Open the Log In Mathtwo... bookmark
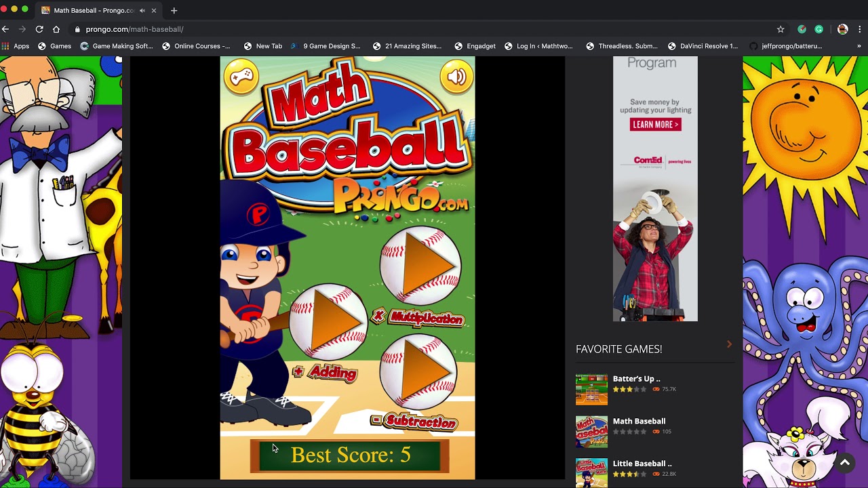This screenshot has height=488, width=868. pos(538,46)
